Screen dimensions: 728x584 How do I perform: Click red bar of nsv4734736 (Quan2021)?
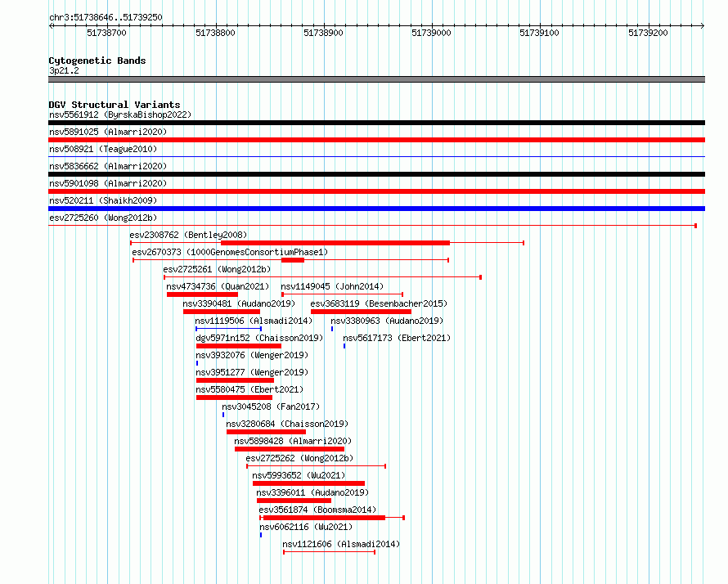pyautogui.click(x=202, y=294)
